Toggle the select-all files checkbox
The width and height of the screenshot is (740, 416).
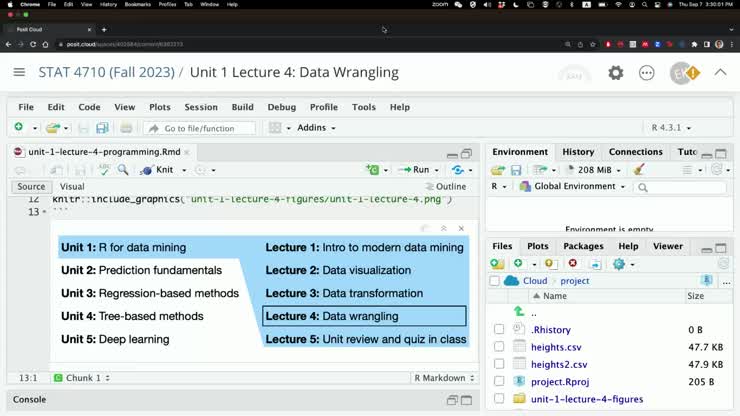click(494, 281)
